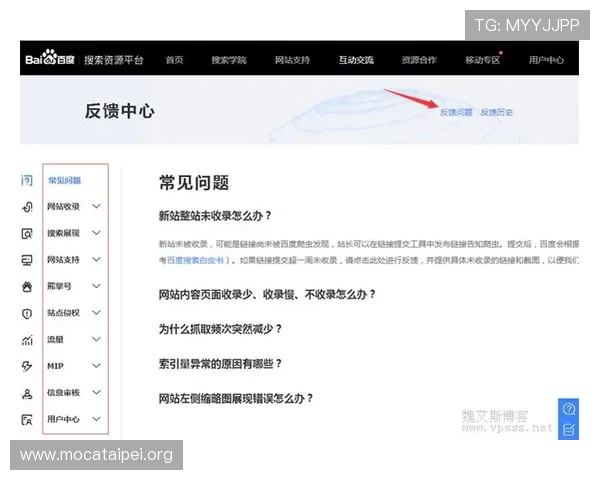Expand the 用户中心 sidebar chevron
The height and width of the screenshot is (480, 600).
click(96, 419)
